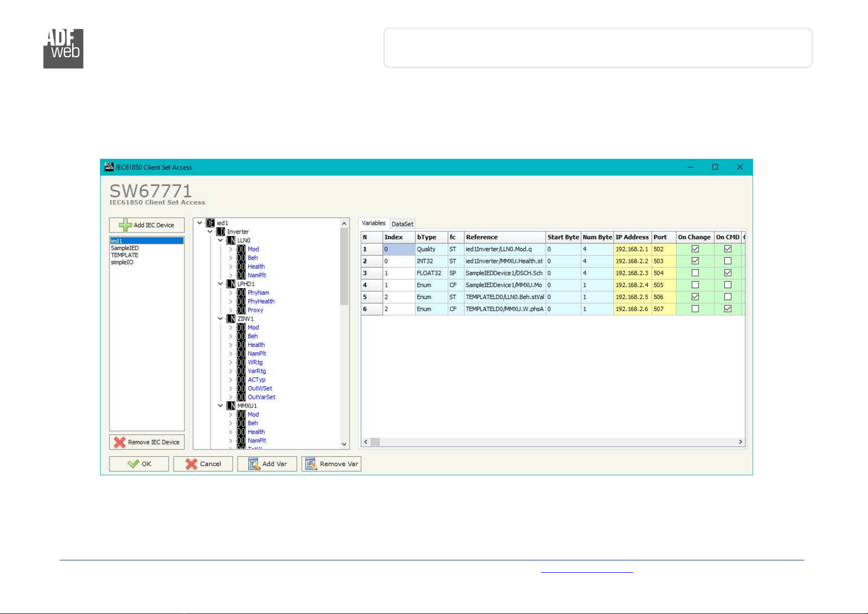Click the DO icon beside PhyNam
Screen dimensions: 868x614
[x=241, y=293]
